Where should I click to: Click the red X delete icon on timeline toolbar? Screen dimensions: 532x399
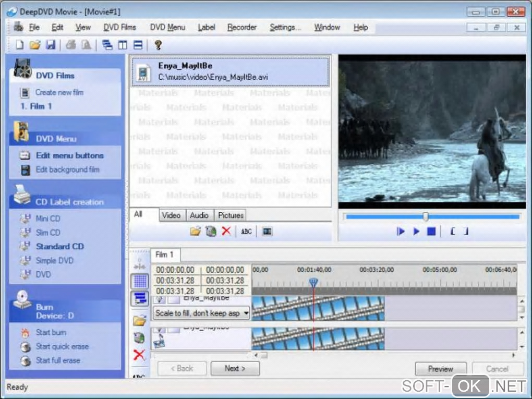click(139, 355)
